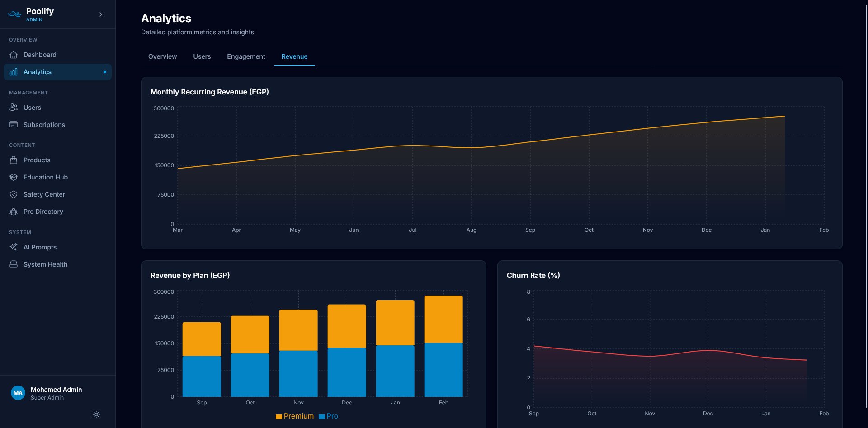This screenshot has height=428, width=868.
Task: Click the notification dot next to Analytics
Action: pos(105,72)
